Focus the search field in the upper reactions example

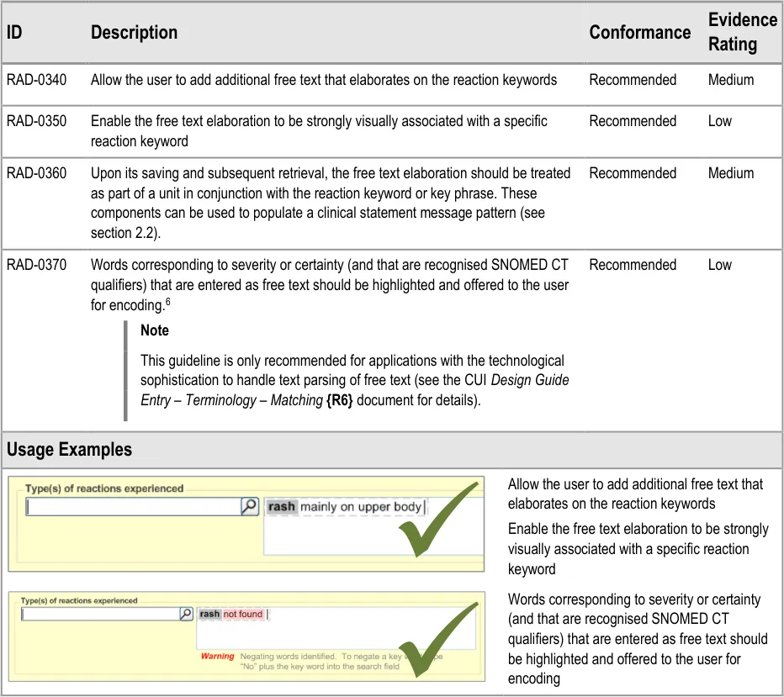click(x=133, y=507)
